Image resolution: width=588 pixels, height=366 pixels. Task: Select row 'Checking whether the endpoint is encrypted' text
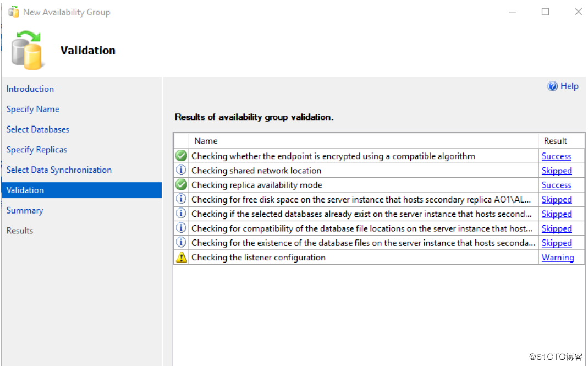333,156
